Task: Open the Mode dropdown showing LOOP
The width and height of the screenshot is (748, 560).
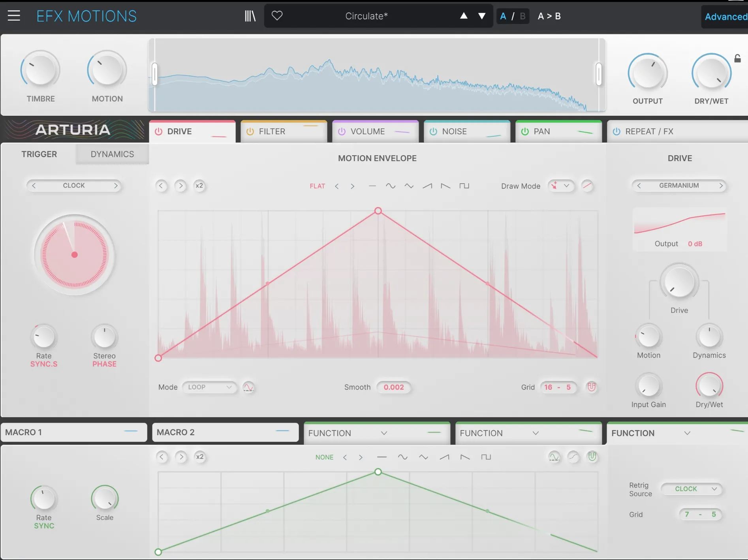Action: tap(209, 387)
